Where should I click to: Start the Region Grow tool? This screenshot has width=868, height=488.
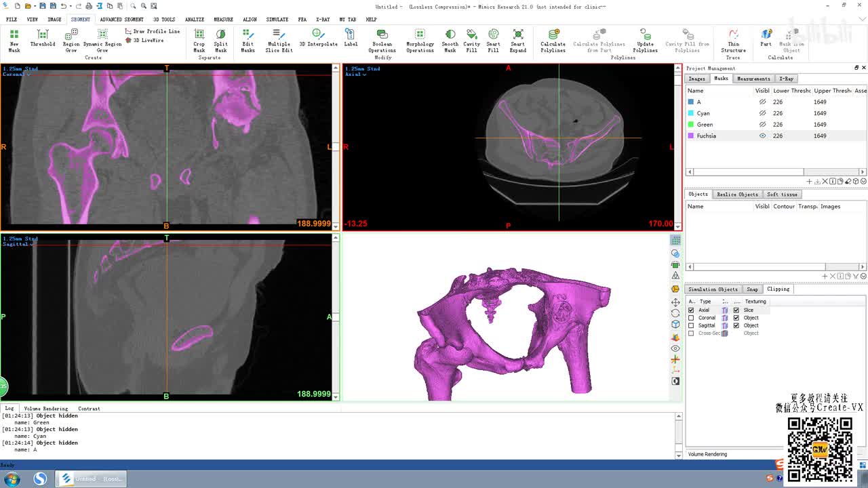71,40
